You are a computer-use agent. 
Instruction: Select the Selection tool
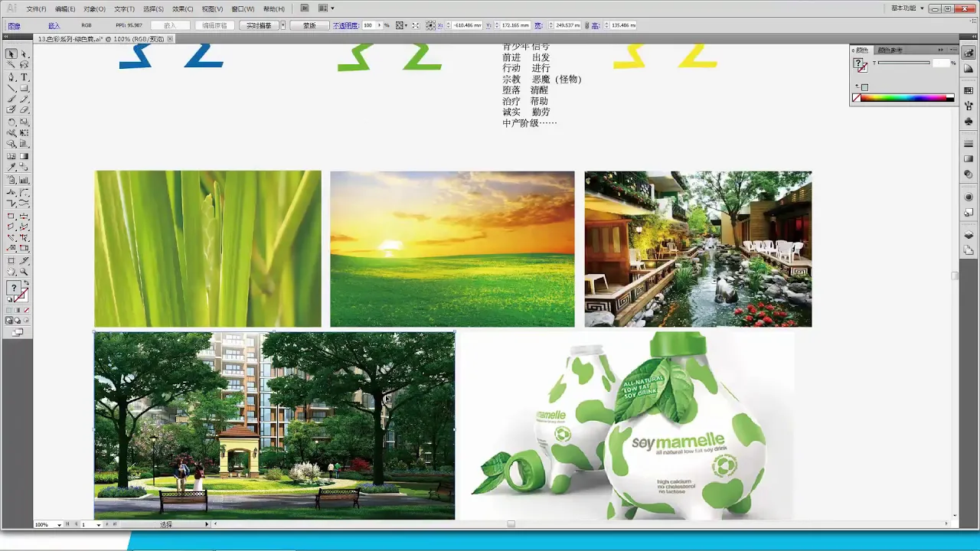[x=11, y=54]
